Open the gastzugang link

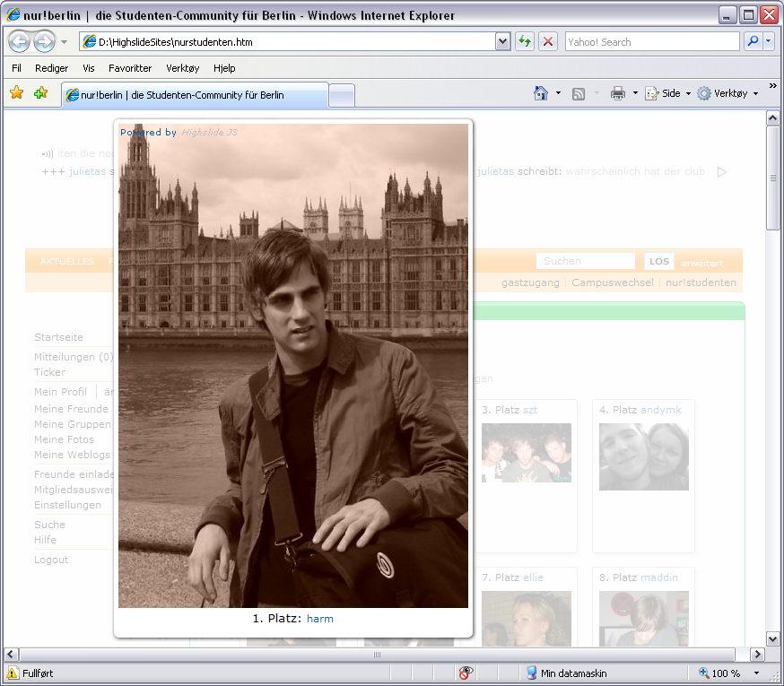point(530,282)
